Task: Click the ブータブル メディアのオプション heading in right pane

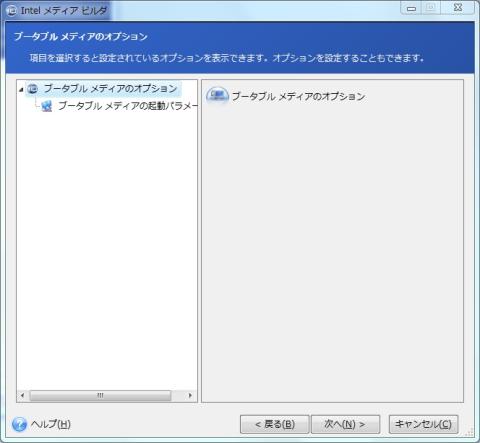Action: (298, 97)
